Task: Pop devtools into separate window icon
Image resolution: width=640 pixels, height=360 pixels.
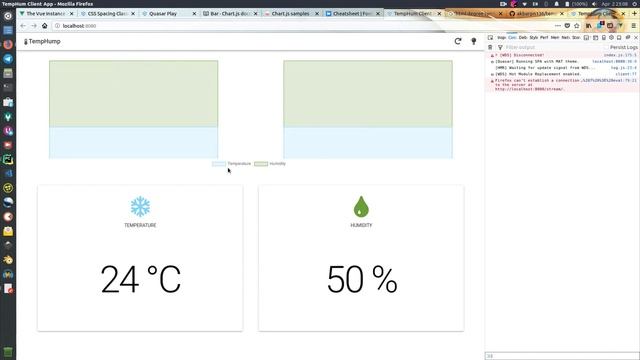Action: point(628,38)
